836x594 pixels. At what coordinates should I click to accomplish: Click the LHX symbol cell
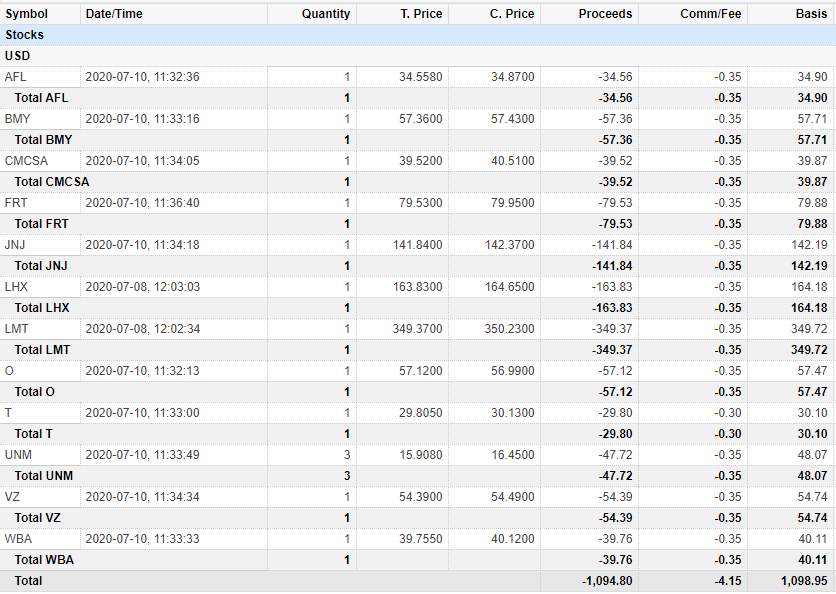17,287
